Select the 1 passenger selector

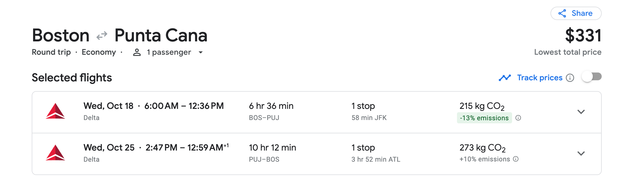point(169,52)
